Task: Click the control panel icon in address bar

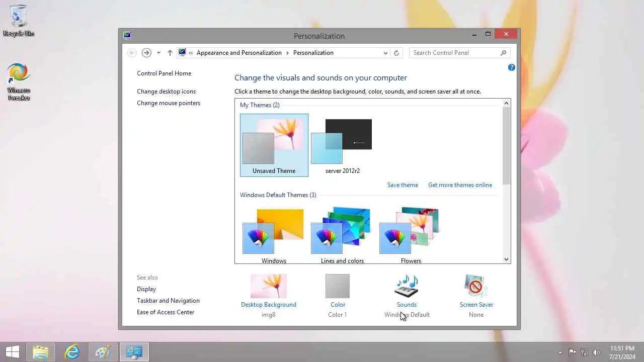Action: click(182, 53)
